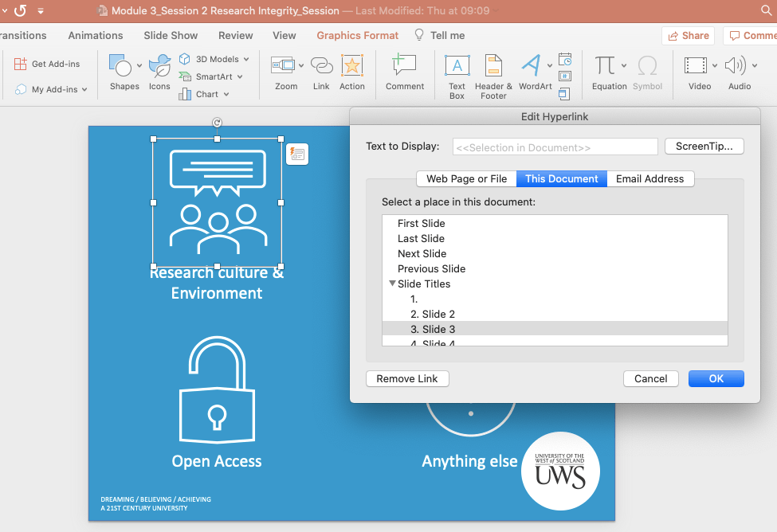Collapse the Slide Titles tree
This screenshot has height=532, width=777.
click(392, 284)
